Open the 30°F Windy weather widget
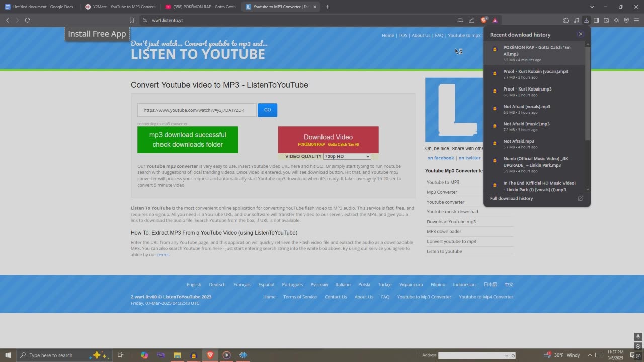 point(562,355)
